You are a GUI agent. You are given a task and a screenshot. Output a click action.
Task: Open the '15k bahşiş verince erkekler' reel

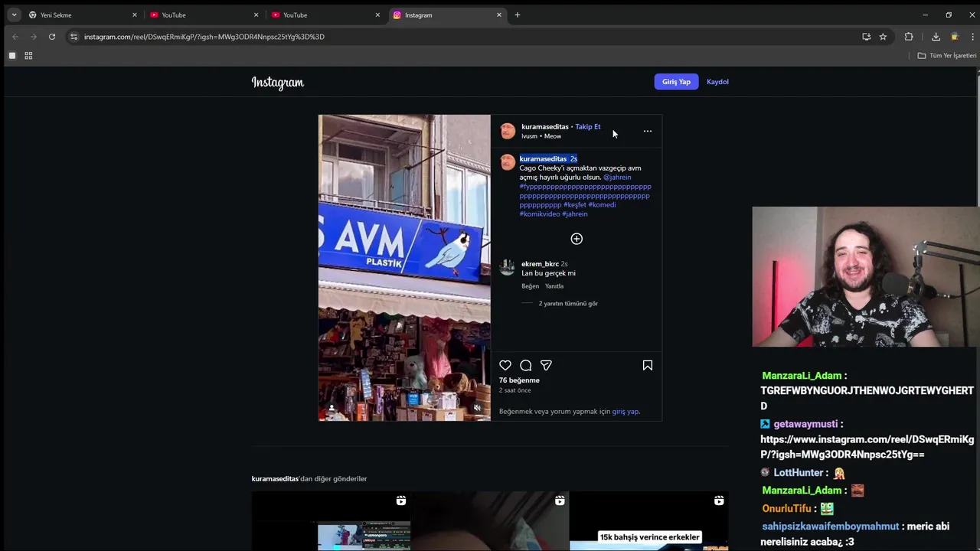pos(649,521)
